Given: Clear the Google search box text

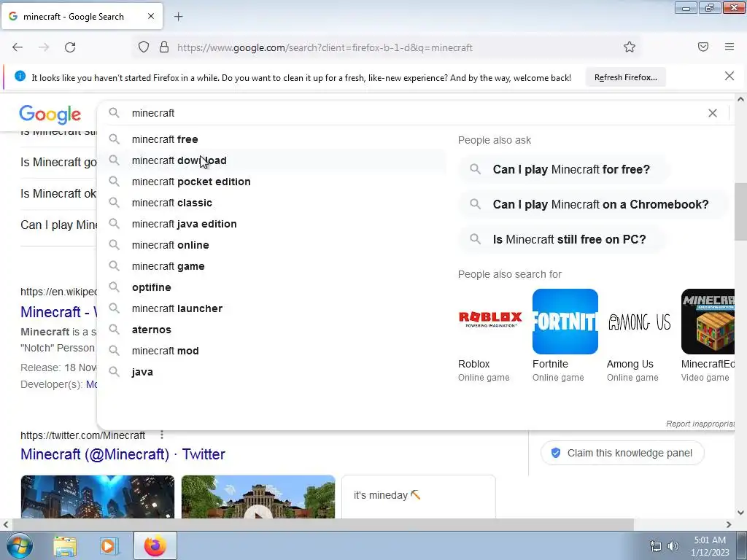Looking at the screenshot, I should click(713, 113).
